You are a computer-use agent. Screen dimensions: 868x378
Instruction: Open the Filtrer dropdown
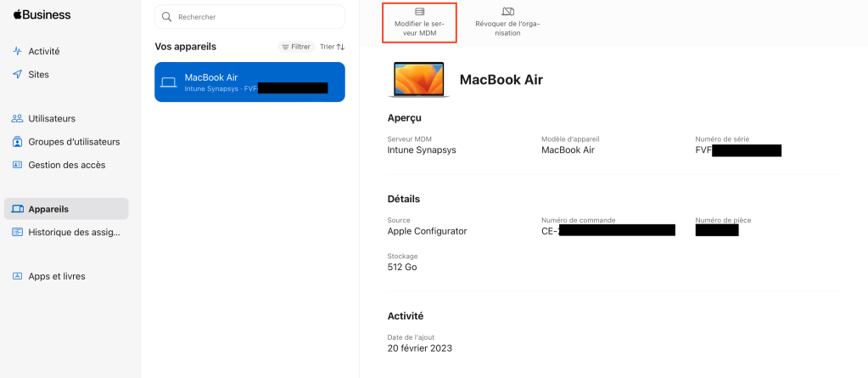coord(296,47)
